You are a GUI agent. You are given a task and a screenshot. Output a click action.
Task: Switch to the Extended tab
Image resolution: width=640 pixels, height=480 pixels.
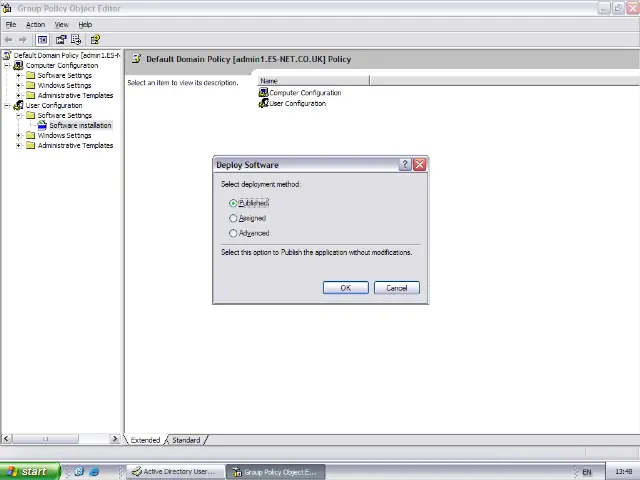pyautogui.click(x=145, y=440)
